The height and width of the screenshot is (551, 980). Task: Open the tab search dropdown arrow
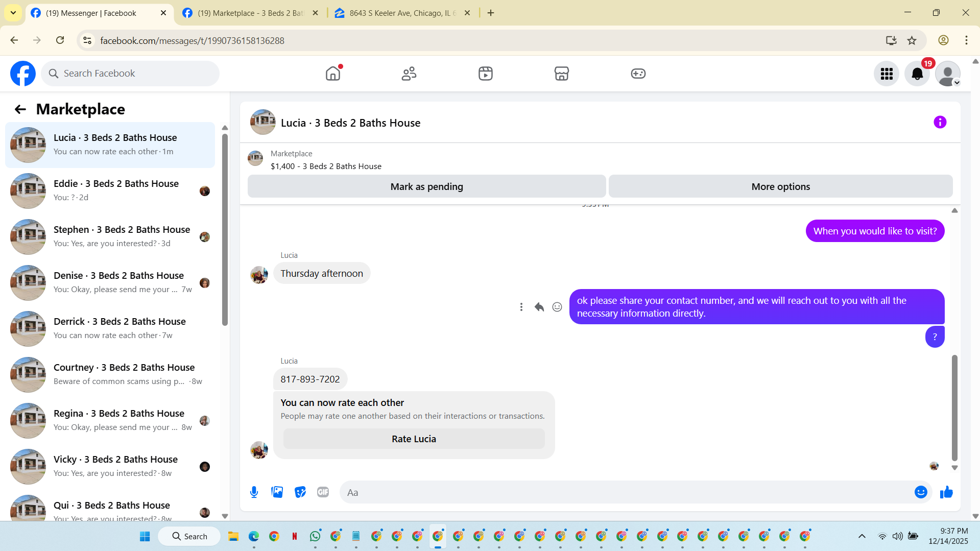click(x=13, y=13)
